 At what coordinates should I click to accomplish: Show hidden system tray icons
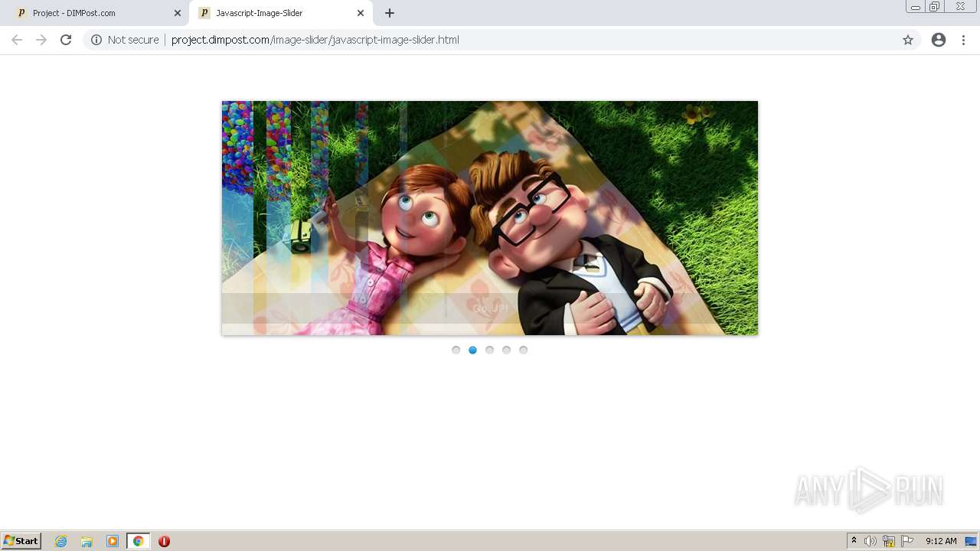(x=854, y=541)
